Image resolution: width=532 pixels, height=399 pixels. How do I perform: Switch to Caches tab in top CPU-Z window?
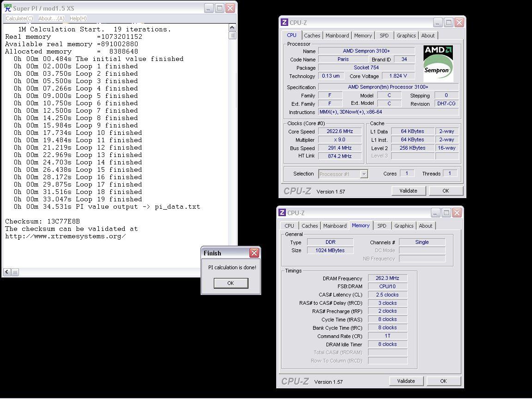click(x=312, y=35)
